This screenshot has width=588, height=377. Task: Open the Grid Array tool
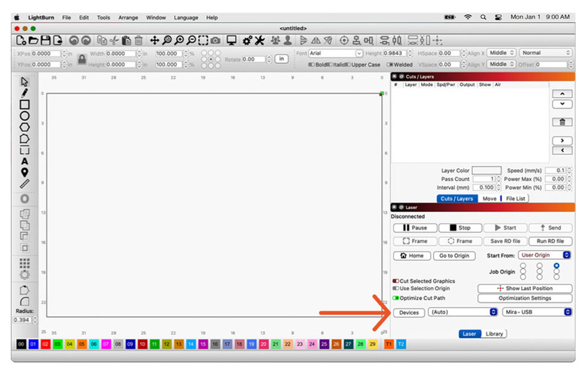click(24, 263)
